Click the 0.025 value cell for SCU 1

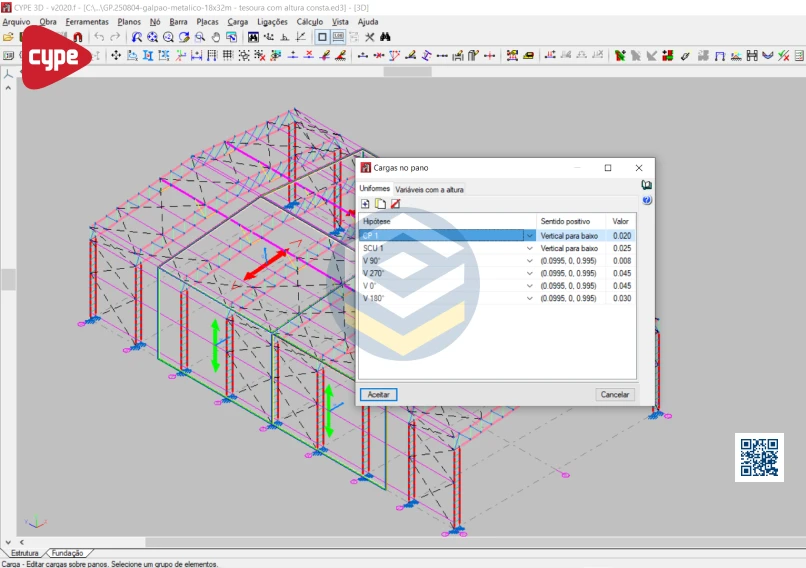(x=621, y=248)
